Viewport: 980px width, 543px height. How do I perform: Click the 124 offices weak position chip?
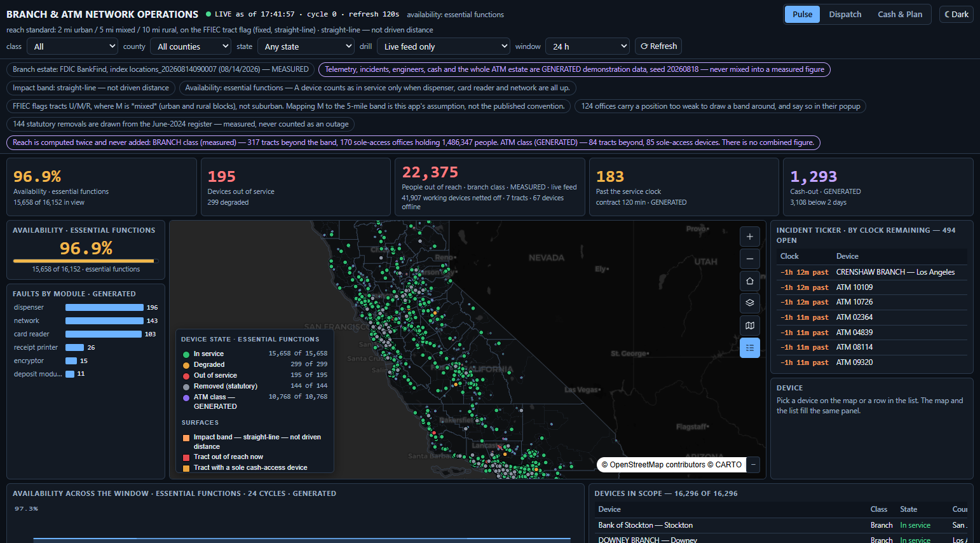click(x=721, y=106)
